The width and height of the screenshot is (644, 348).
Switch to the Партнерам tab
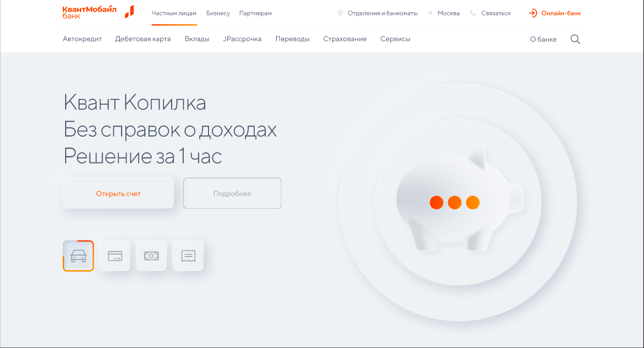[254, 13]
